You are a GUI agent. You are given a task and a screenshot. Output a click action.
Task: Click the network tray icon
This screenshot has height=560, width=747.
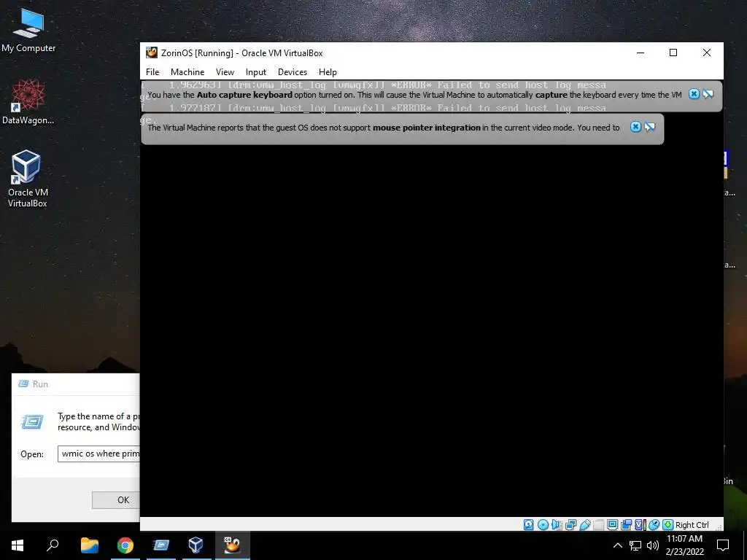[635, 545]
